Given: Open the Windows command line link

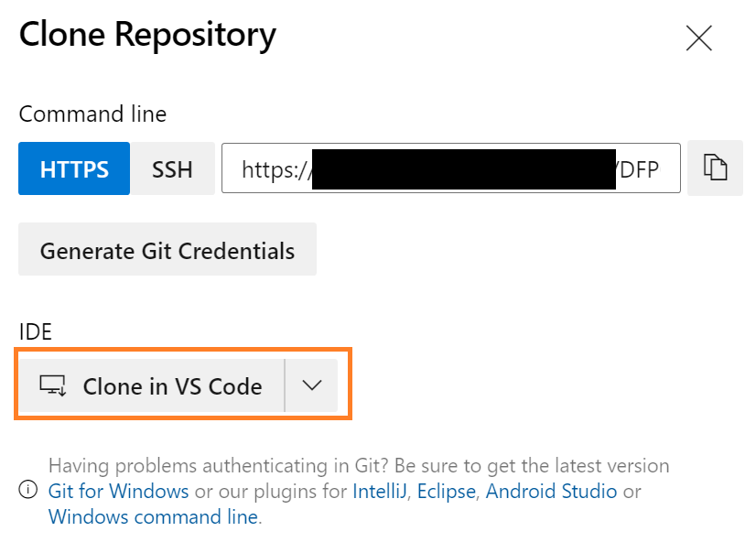Looking at the screenshot, I should click(154, 517).
